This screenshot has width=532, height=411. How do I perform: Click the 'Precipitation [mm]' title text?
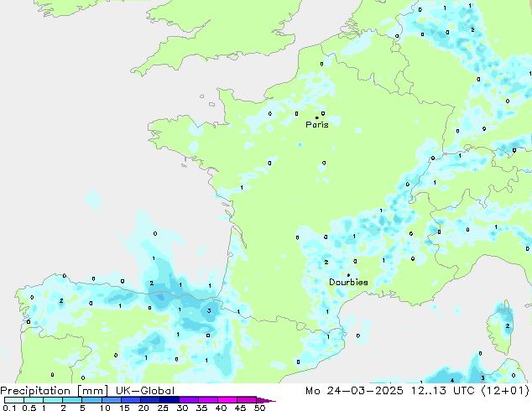[55, 391]
